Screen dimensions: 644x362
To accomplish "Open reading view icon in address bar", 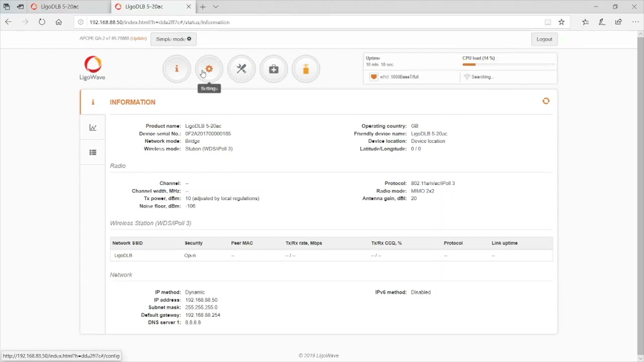I will coord(548,22).
